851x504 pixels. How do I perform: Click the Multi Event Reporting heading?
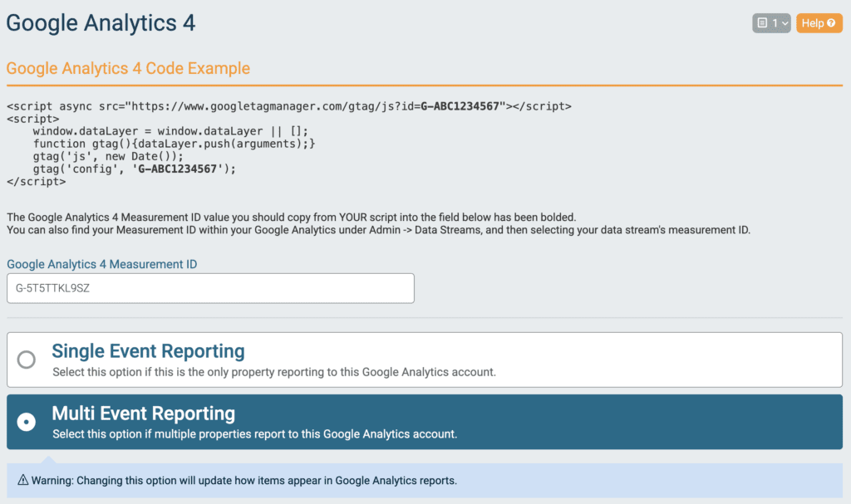coord(143,413)
